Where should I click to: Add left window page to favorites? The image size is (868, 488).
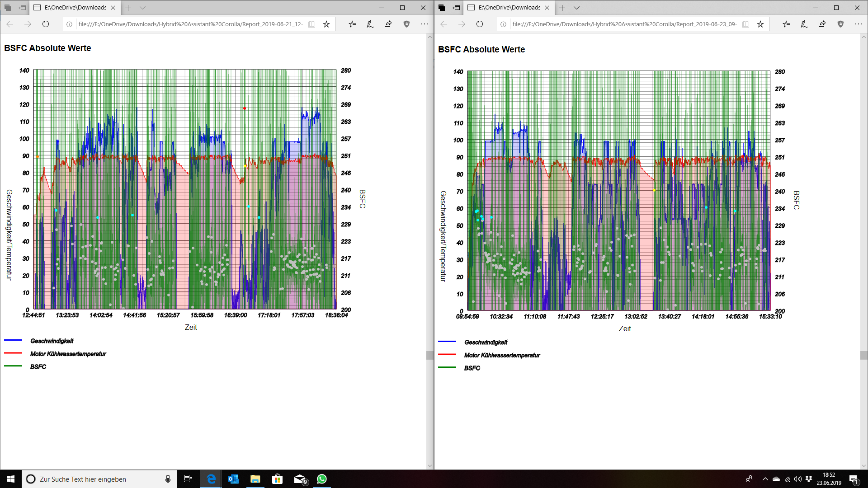pos(326,24)
